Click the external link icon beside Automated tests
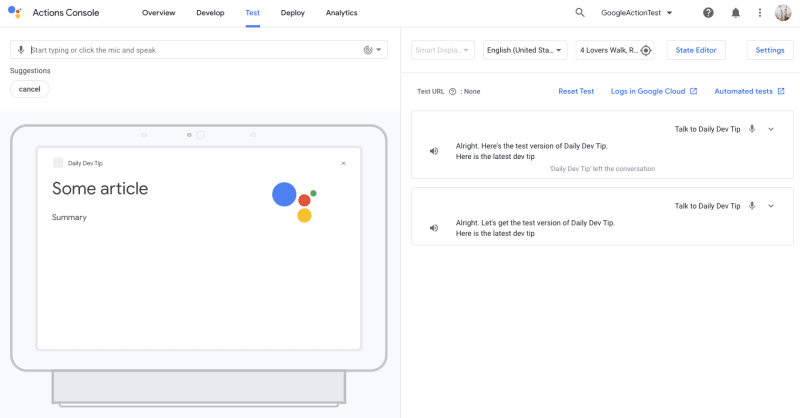This screenshot has width=800, height=418. (781, 91)
